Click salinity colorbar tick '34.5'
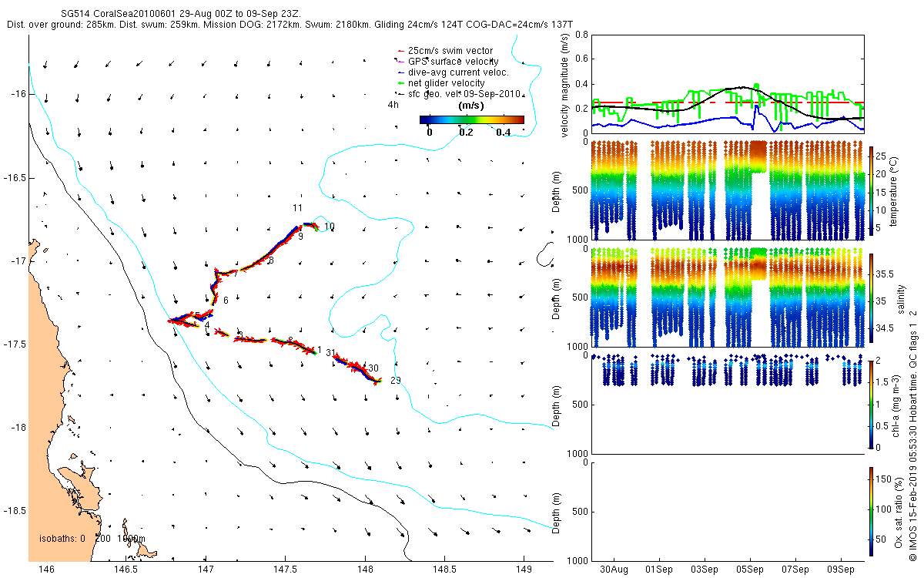 (884, 328)
